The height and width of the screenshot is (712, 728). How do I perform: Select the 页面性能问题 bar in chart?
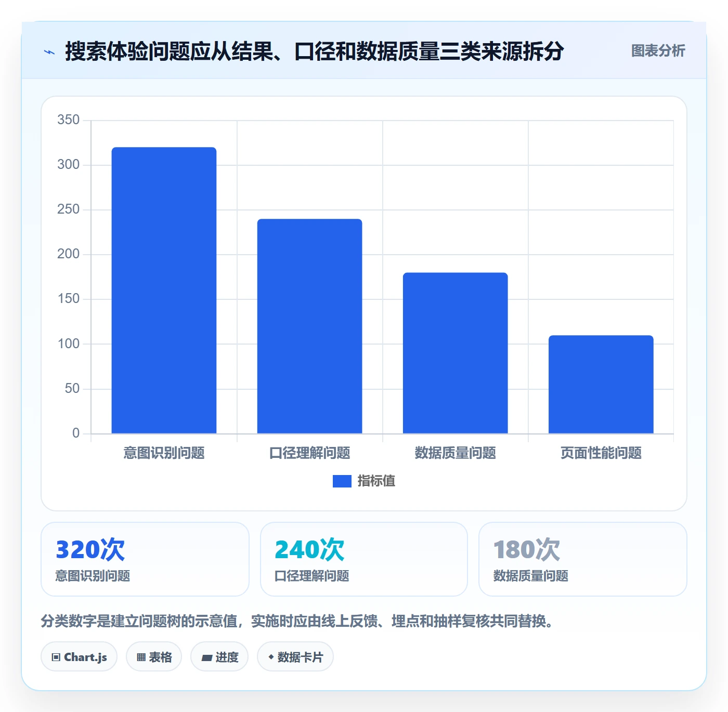[x=601, y=384]
